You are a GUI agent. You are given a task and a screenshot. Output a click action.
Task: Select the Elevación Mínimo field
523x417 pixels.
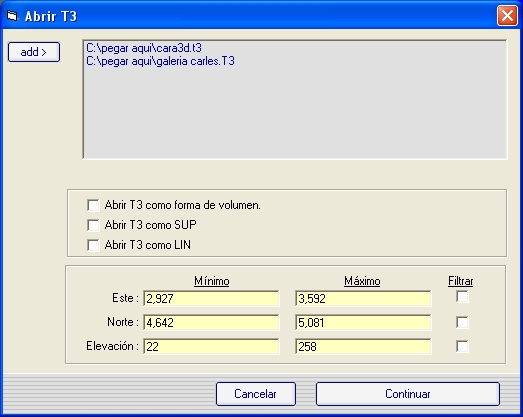pyautogui.click(x=211, y=346)
